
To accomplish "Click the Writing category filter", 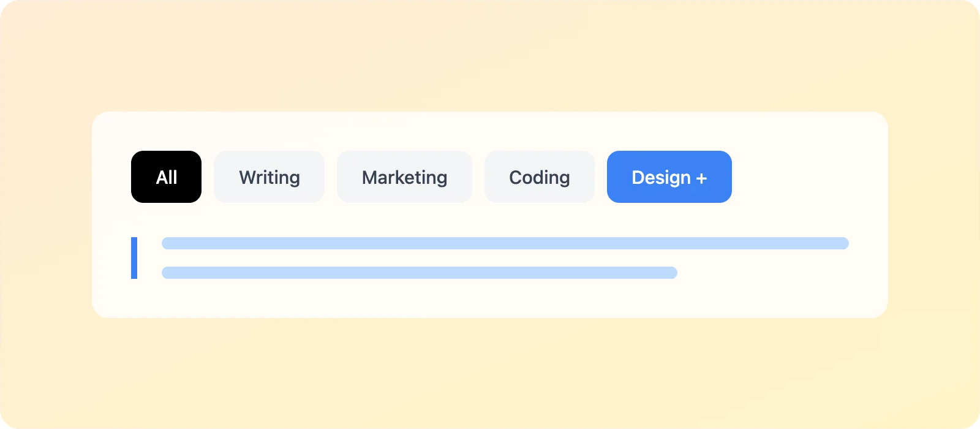I will [269, 177].
